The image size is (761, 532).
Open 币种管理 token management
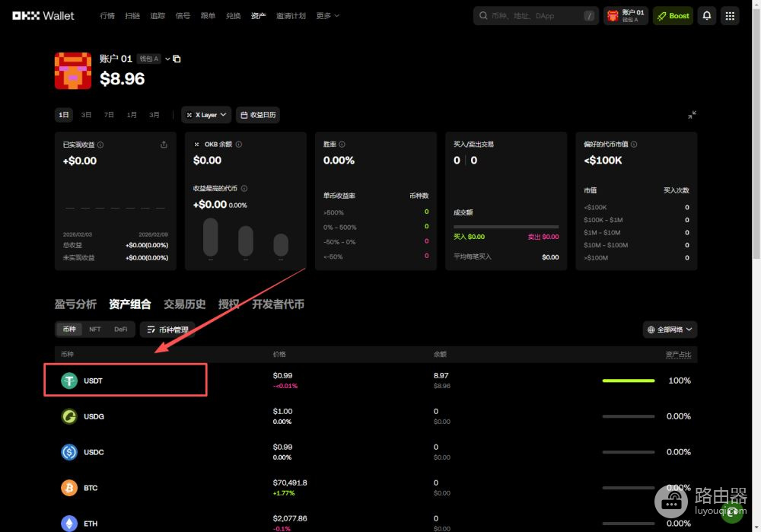pyautogui.click(x=167, y=330)
